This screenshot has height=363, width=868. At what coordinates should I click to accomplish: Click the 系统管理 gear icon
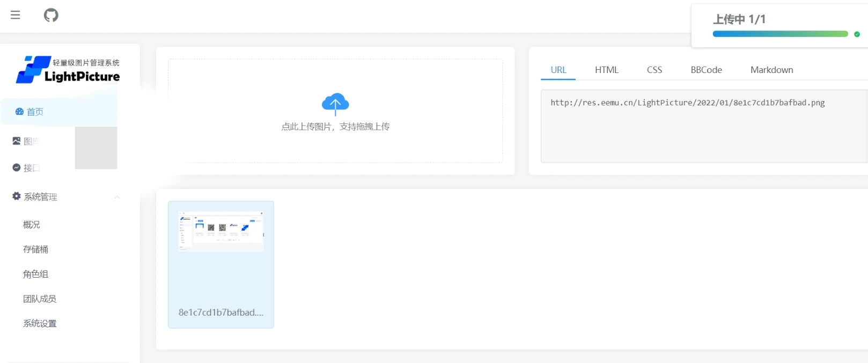point(17,196)
